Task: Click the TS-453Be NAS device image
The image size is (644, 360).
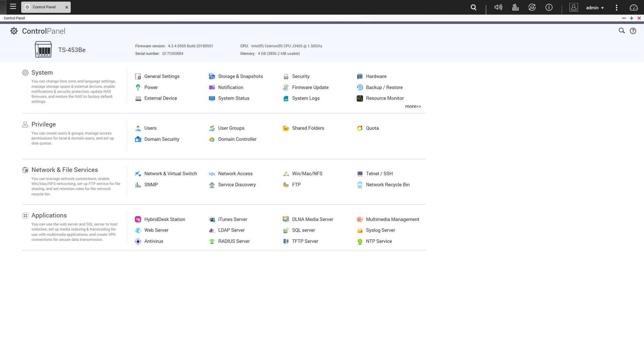Action: tap(43, 50)
